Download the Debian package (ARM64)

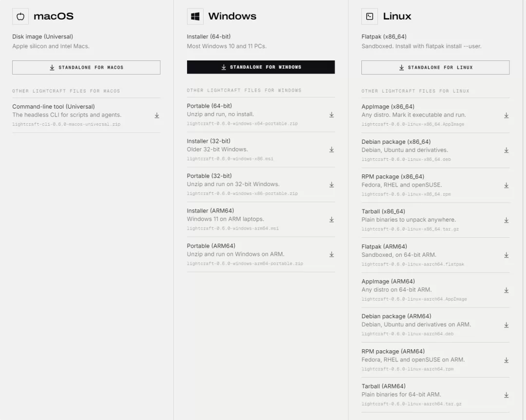coord(506,325)
